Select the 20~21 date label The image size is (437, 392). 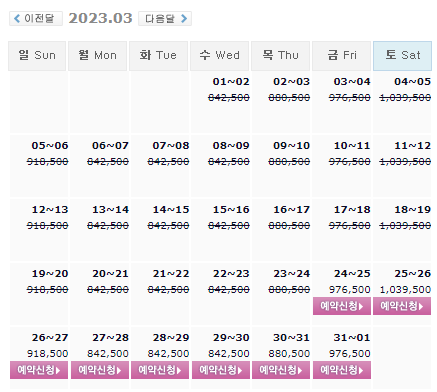tap(110, 274)
